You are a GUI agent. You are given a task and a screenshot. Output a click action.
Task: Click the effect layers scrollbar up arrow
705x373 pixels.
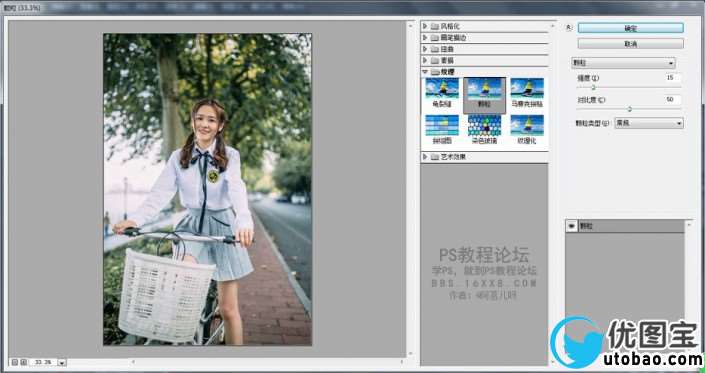[x=690, y=224]
